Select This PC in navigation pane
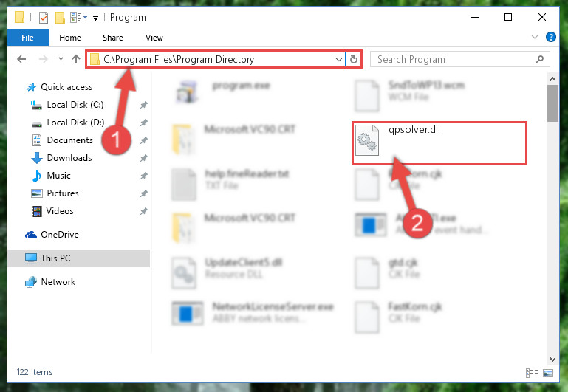568x392 pixels. click(78, 258)
